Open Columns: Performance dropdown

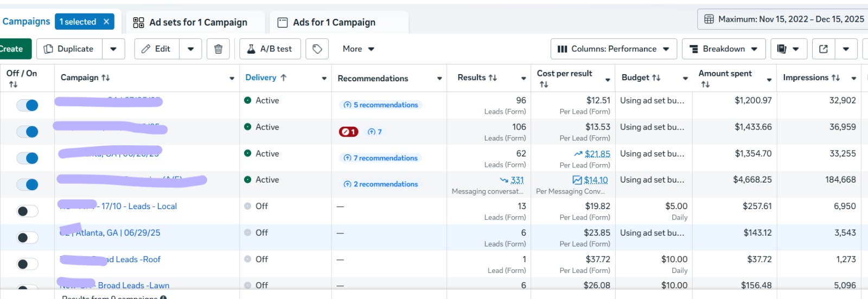point(614,49)
